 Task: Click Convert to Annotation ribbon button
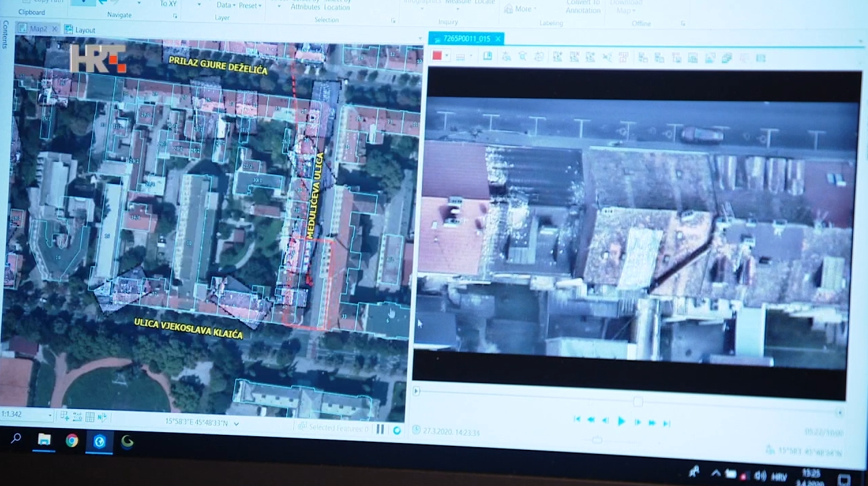pos(583,6)
